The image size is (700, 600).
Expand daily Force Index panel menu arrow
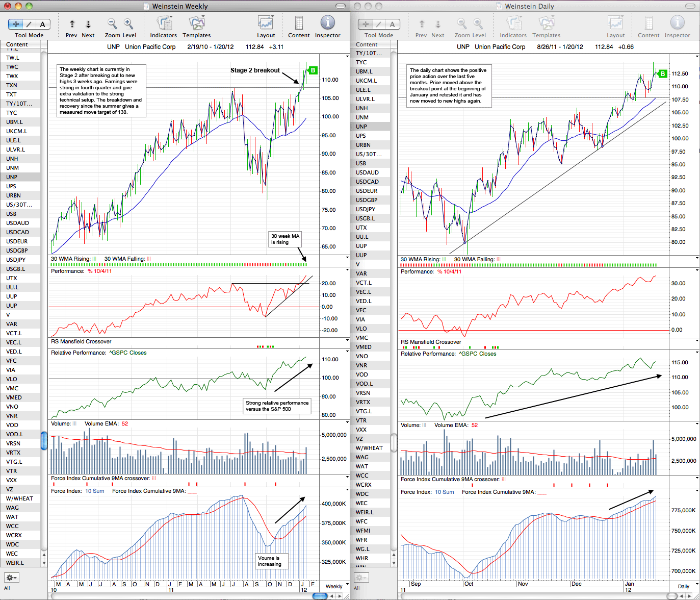(x=697, y=491)
